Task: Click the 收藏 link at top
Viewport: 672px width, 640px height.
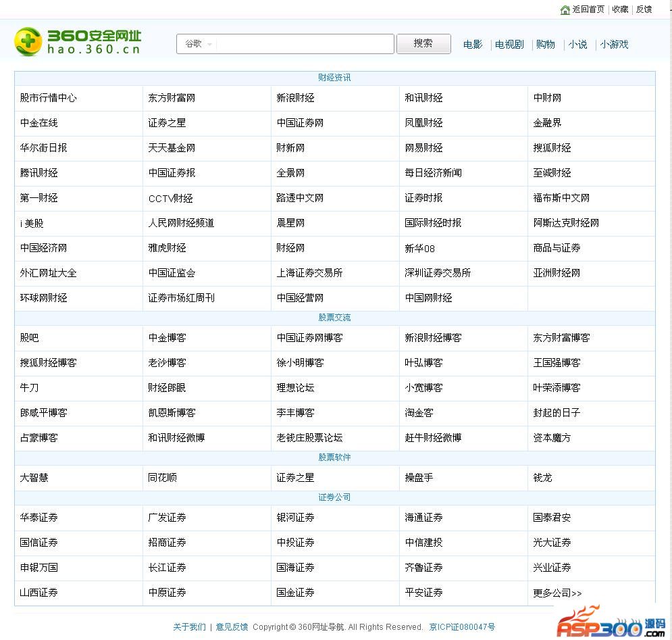Action: click(620, 9)
